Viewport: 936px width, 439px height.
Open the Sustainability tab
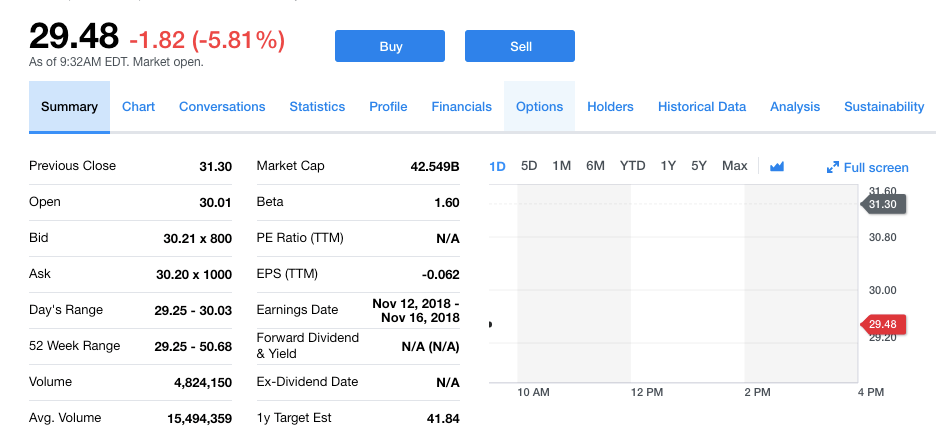(884, 107)
